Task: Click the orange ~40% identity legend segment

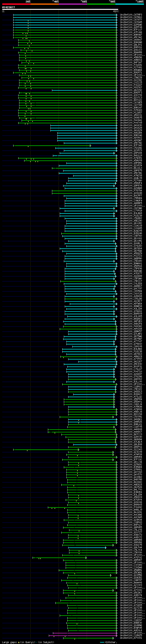Action: 45,4
